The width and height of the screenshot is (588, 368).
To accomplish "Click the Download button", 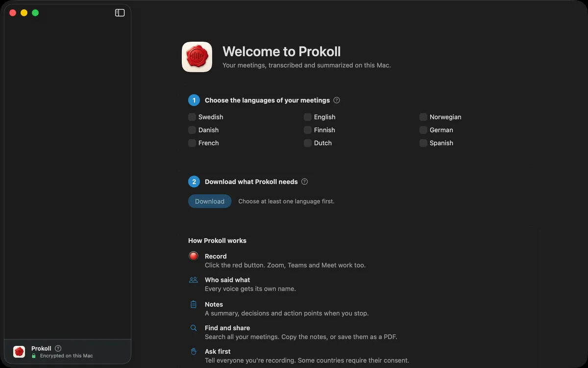I will pos(210,201).
